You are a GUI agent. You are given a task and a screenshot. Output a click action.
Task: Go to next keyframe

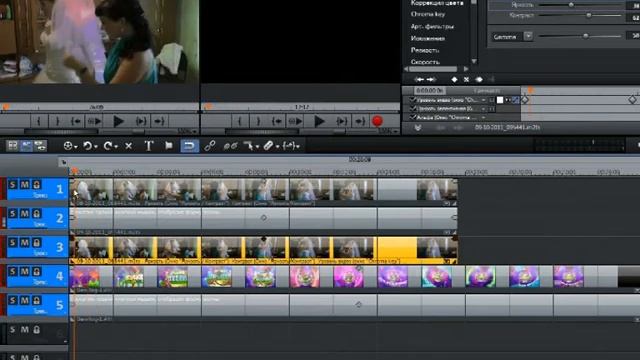(432, 80)
